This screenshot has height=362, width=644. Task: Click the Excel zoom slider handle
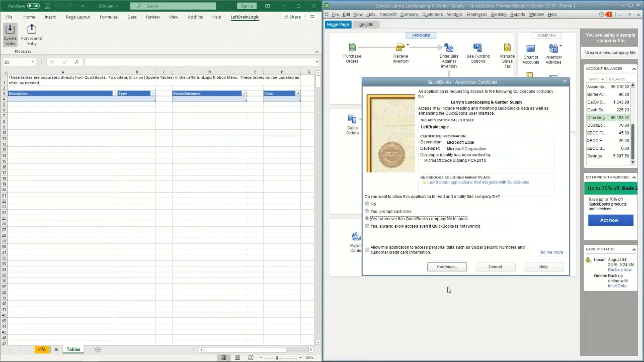pyautogui.click(x=277, y=357)
